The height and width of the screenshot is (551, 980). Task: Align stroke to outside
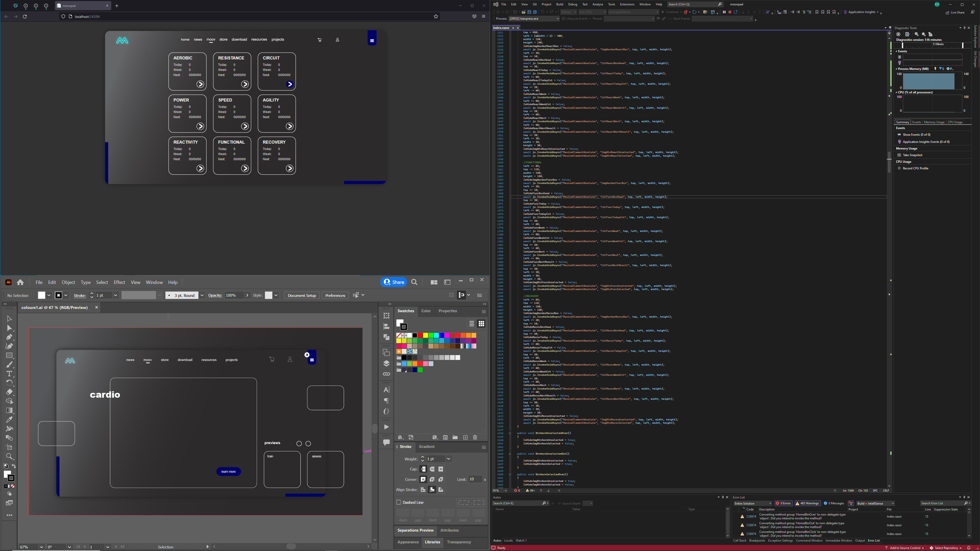click(441, 490)
